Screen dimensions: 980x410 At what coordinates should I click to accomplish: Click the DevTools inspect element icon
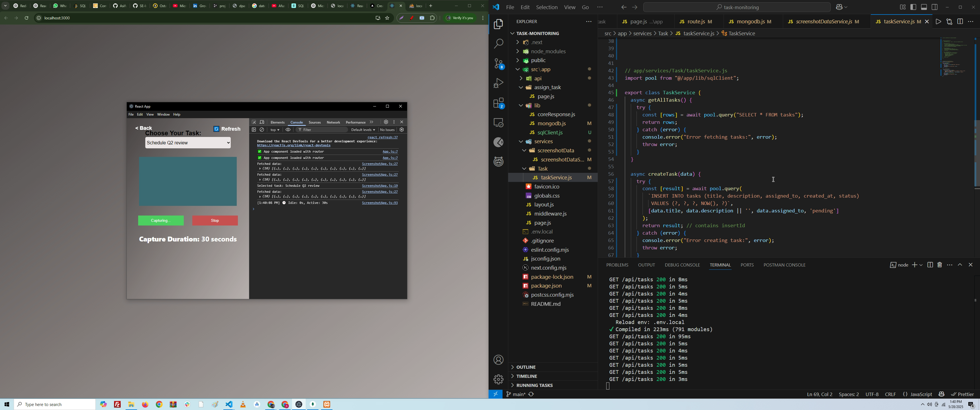(254, 122)
